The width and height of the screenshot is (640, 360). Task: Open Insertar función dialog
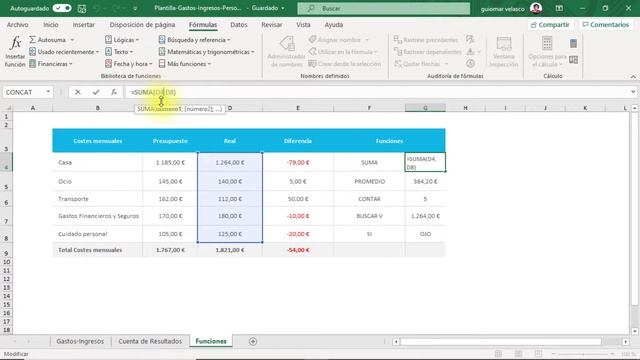[15, 51]
